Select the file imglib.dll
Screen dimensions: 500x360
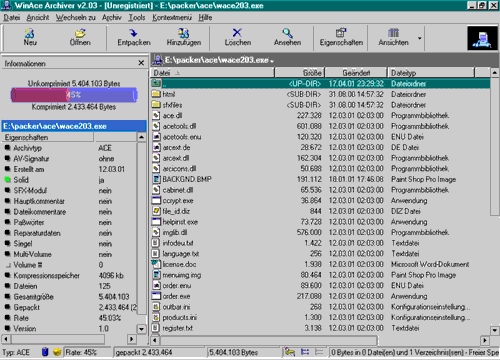click(x=175, y=232)
